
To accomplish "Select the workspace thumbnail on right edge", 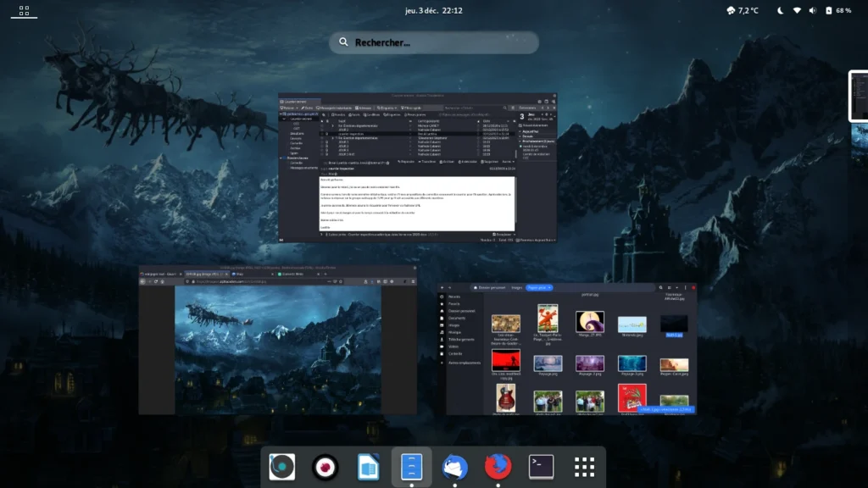I will click(x=858, y=97).
